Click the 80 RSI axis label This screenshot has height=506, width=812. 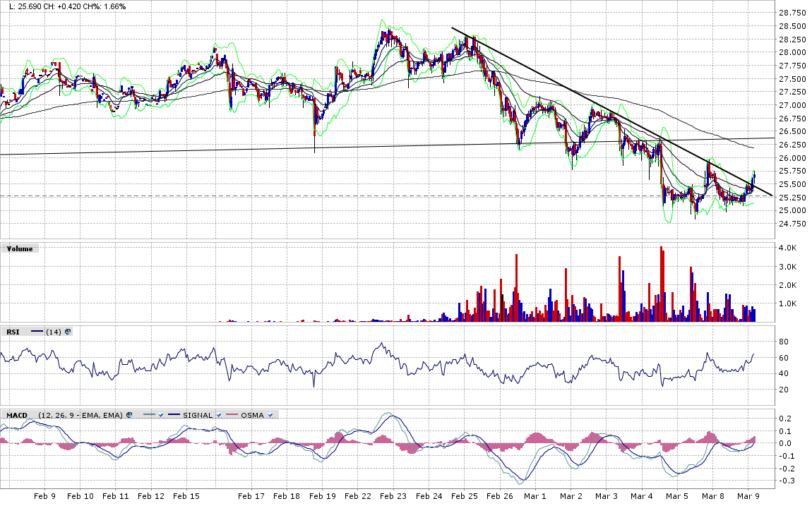coord(784,342)
